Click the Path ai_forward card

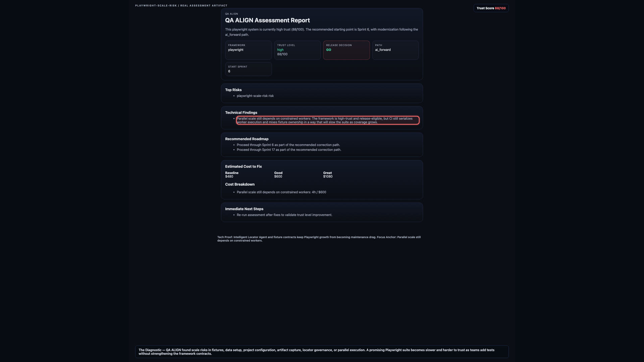395,50
